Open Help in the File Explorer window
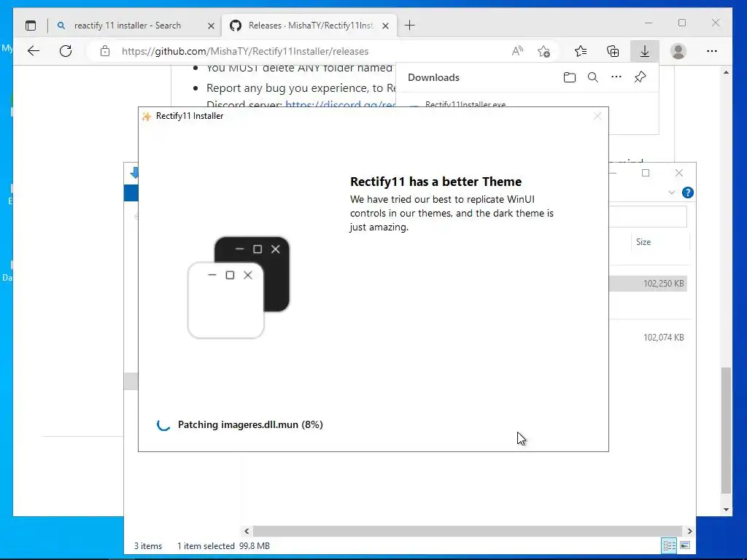This screenshot has width=747, height=560. click(x=687, y=192)
